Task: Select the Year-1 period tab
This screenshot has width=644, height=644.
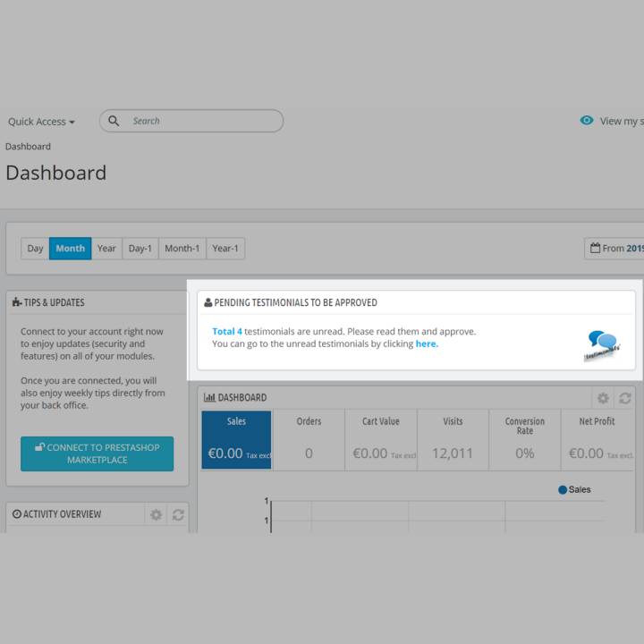Action: coord(225,249)
